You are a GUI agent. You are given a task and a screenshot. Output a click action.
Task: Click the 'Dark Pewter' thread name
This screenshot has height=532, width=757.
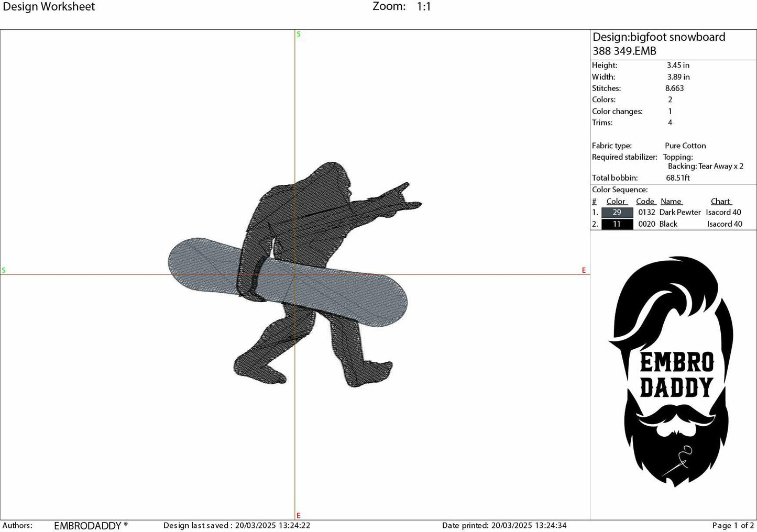[680, 213]
